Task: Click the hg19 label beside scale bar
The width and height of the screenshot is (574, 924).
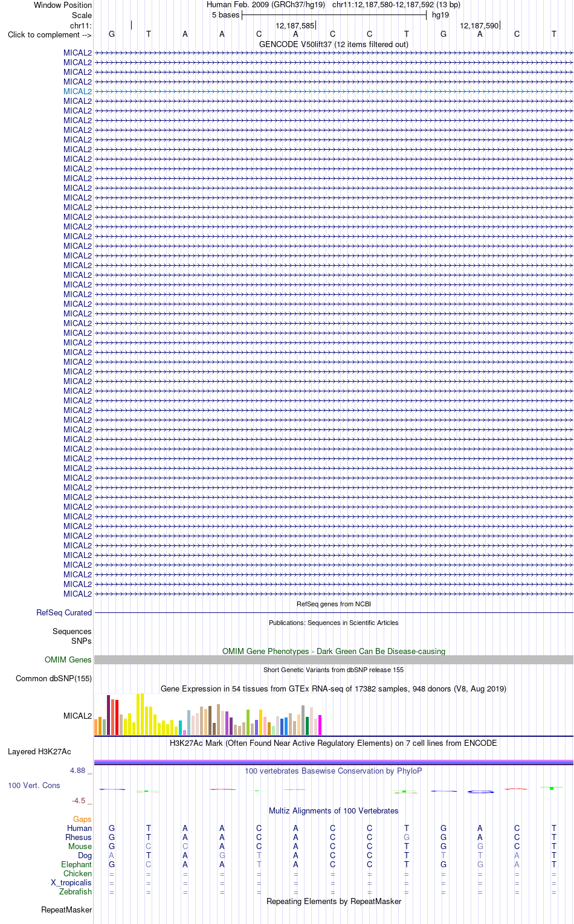Action: click(440, 15)
